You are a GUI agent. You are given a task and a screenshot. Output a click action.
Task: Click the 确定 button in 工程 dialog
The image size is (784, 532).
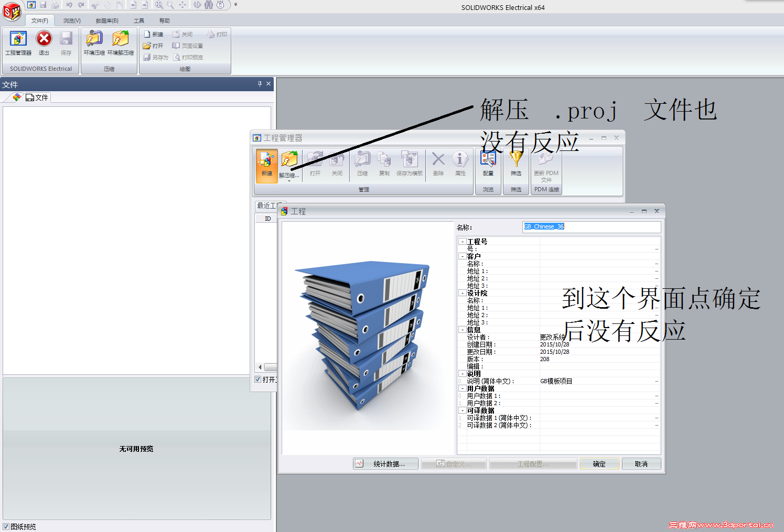click(x=599, y=464)
